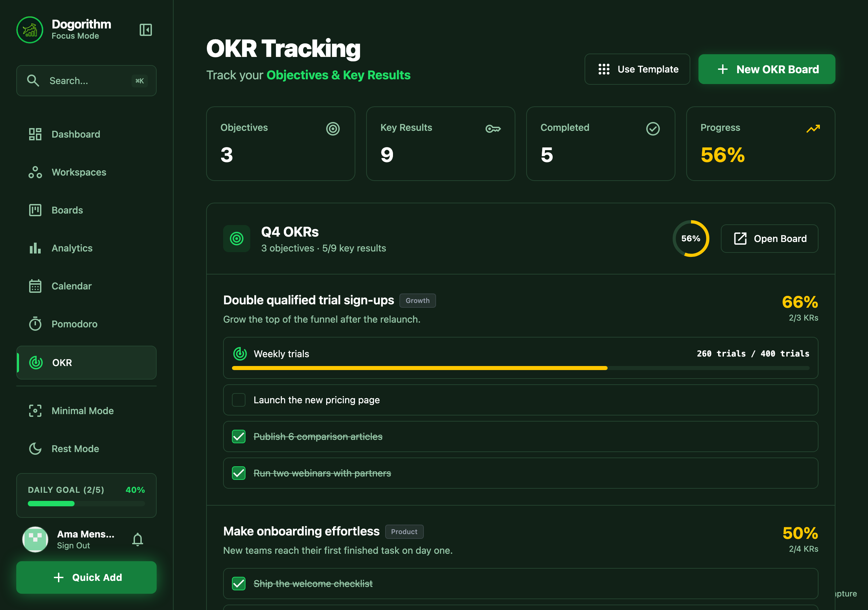
Task: Click the Dashboard grid icon
Action: [x=35, y=134]
